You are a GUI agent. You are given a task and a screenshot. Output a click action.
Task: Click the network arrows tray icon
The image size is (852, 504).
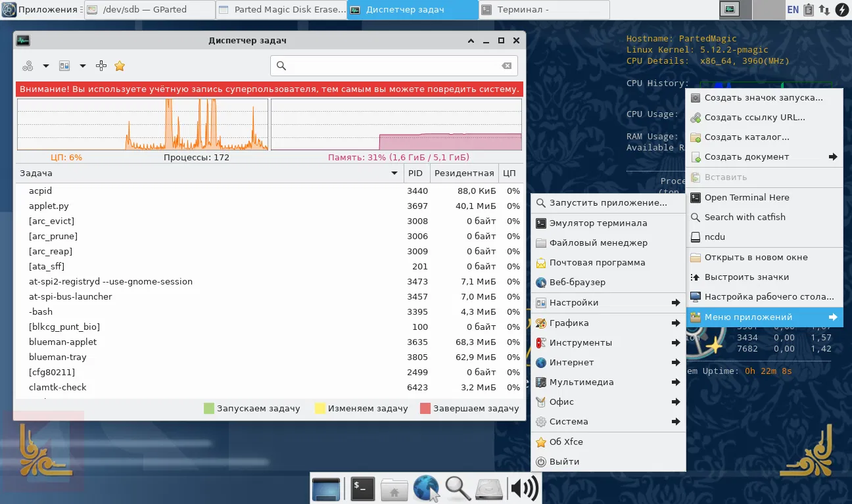click(x=824, y=9)
